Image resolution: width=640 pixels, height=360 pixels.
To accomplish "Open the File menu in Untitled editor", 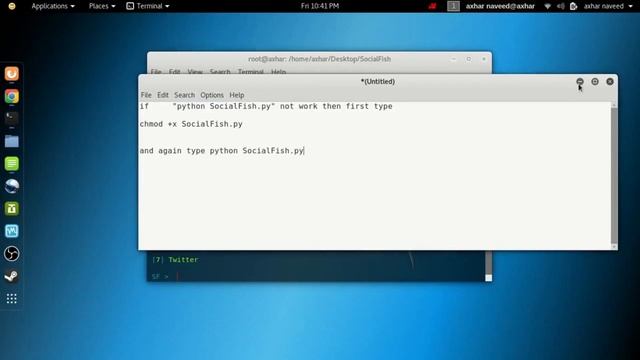I will click(146, 95).
